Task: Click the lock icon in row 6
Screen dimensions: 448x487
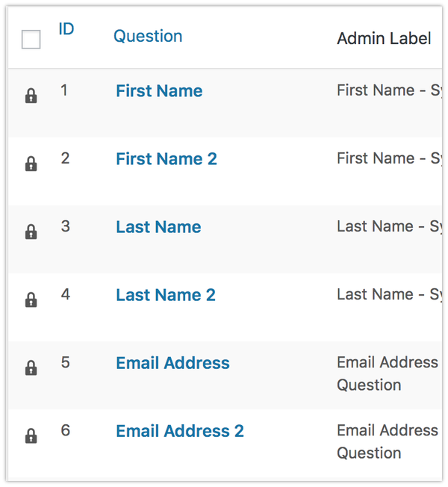Action: [31, 435]
